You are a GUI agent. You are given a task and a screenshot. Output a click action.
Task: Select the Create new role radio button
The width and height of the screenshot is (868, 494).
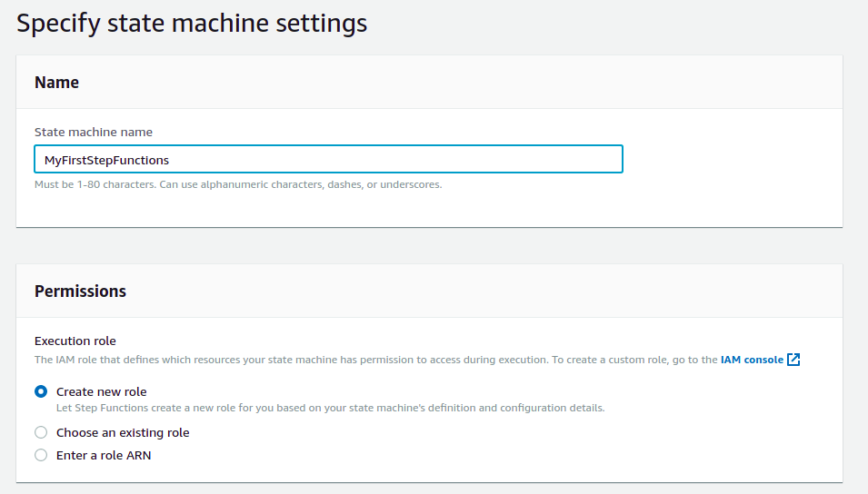tap(41, 391)
